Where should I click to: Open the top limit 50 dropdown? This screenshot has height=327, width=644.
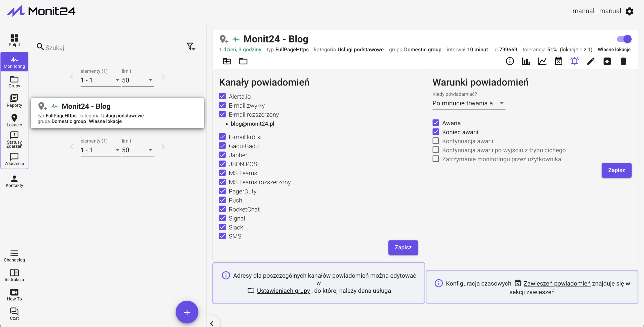[138, 80]
